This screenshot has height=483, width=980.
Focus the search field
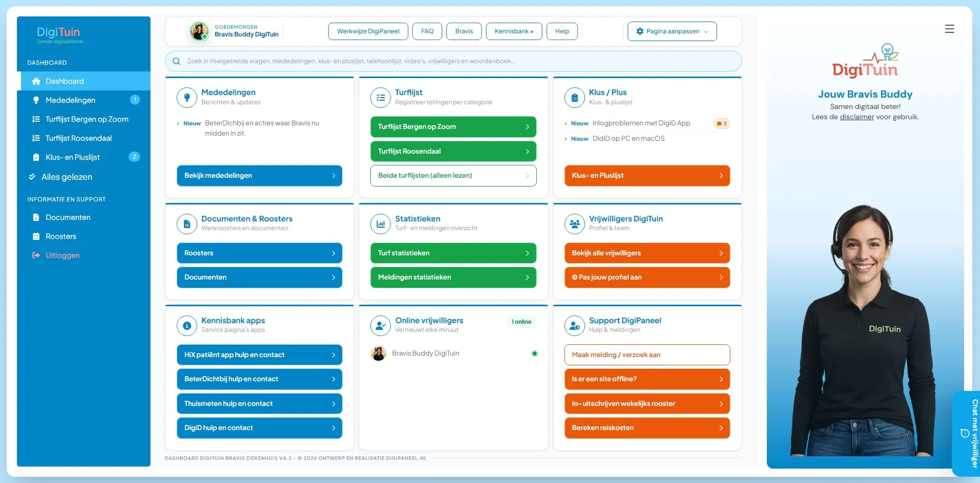point(453,61)
